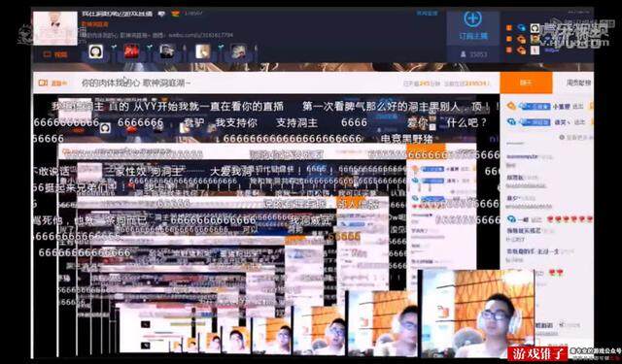Click the pale blonde character avatar icon
The width and height of the screenshot is (622, 364).
tap(203, 51)
